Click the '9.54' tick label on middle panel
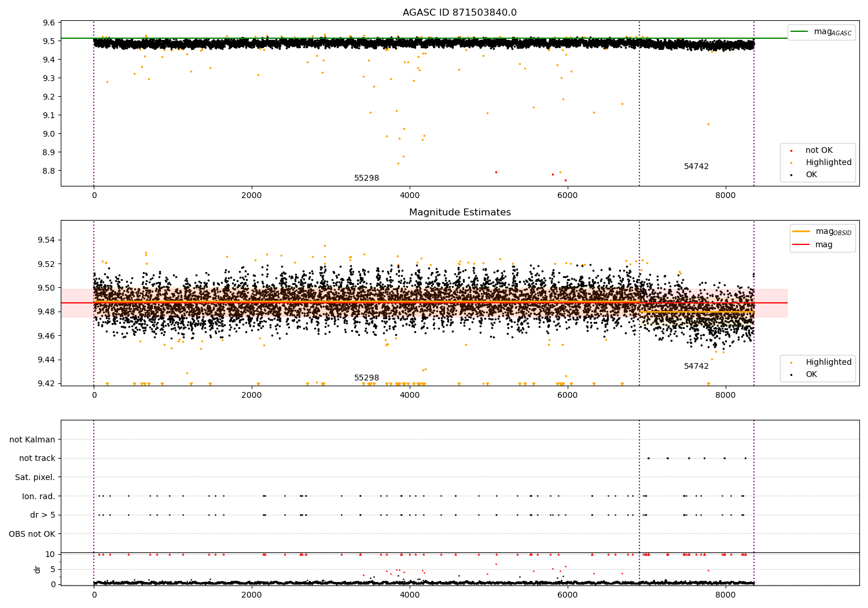 pos(47,240)
